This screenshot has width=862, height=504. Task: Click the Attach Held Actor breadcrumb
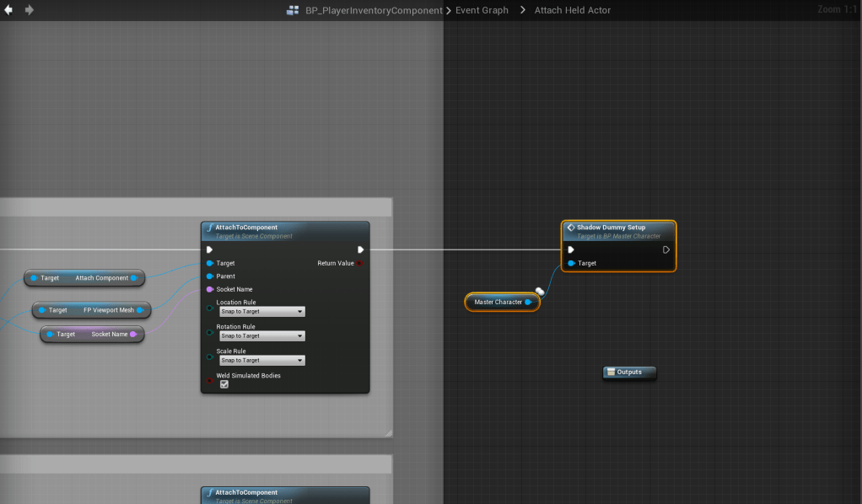[x=573, y=10]
